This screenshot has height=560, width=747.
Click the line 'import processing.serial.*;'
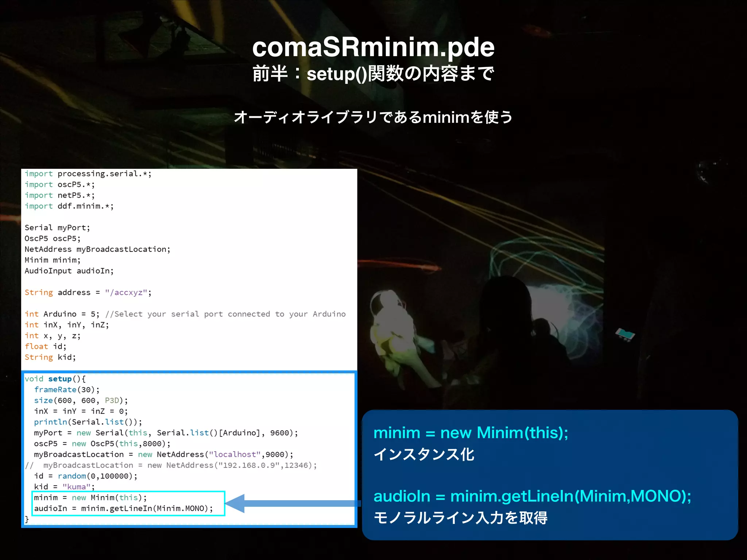(88, 174)
